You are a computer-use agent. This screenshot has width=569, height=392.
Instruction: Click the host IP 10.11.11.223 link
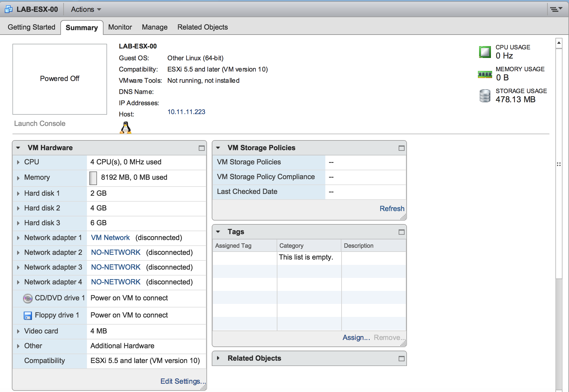186,112
